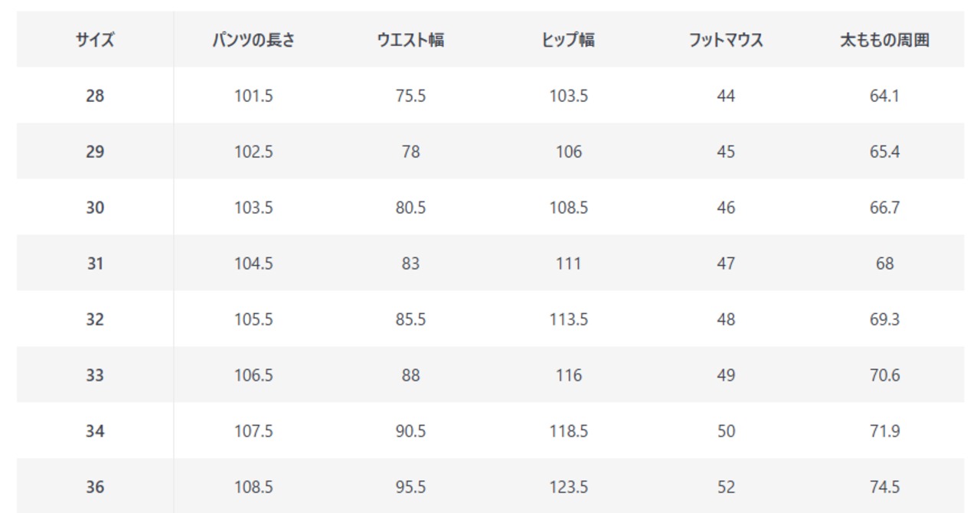This screenshot has width=980, height=513.
Task: Click the size 36 row label
Action: 95,488
